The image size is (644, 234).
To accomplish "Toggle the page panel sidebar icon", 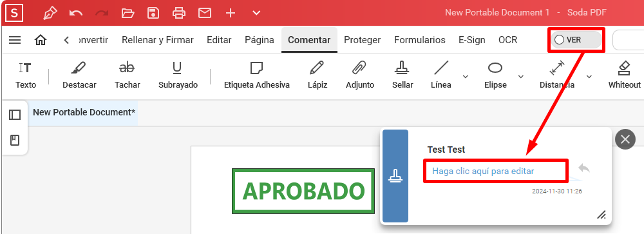I will 15,115.
